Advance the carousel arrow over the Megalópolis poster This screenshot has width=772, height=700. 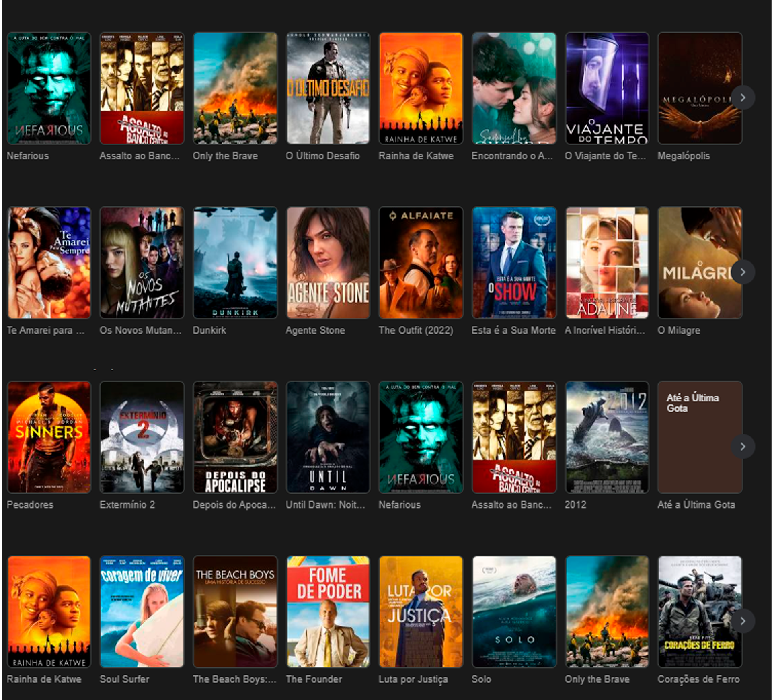pyautogui.click(x=743, y=98)
